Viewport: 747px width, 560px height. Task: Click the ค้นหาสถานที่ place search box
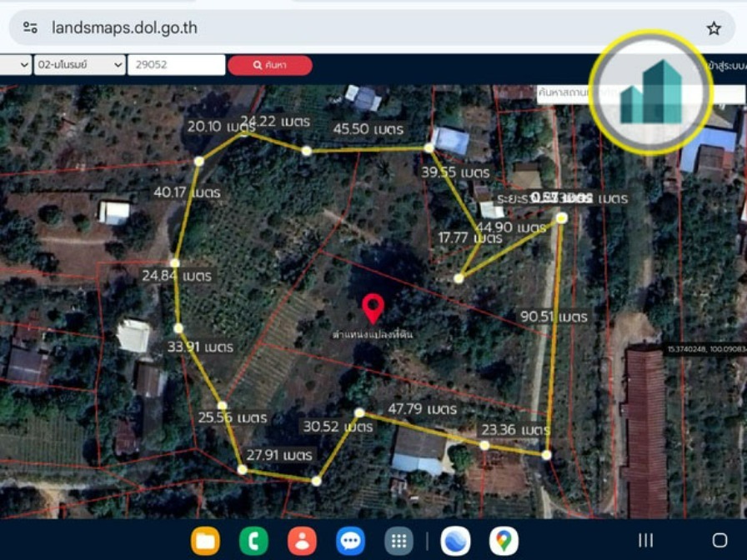tap(567, 92)
